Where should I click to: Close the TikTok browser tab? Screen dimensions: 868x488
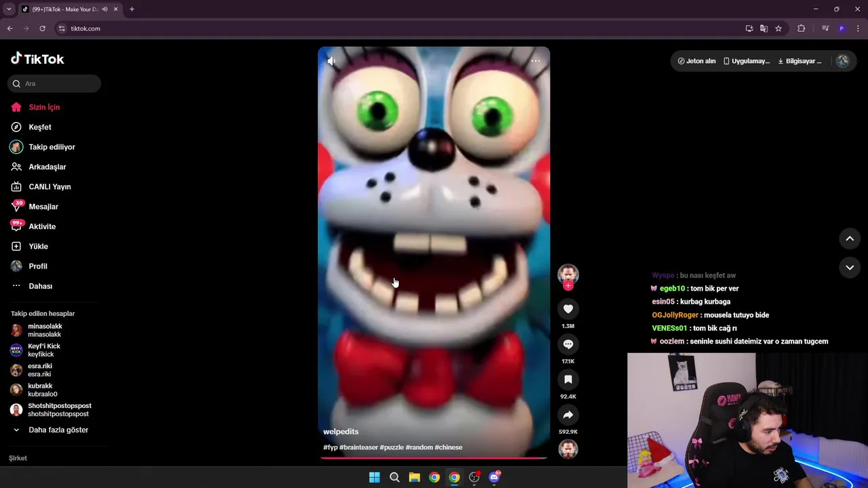click(115, 9)
